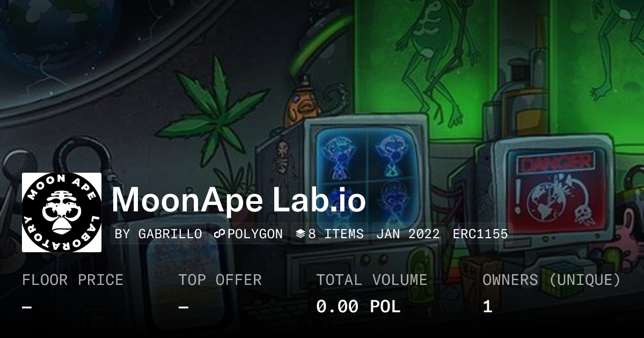The image size is (644, 338).
Task: Click the OWNERS (UNIQUE) label
Action: pos(551,280)
